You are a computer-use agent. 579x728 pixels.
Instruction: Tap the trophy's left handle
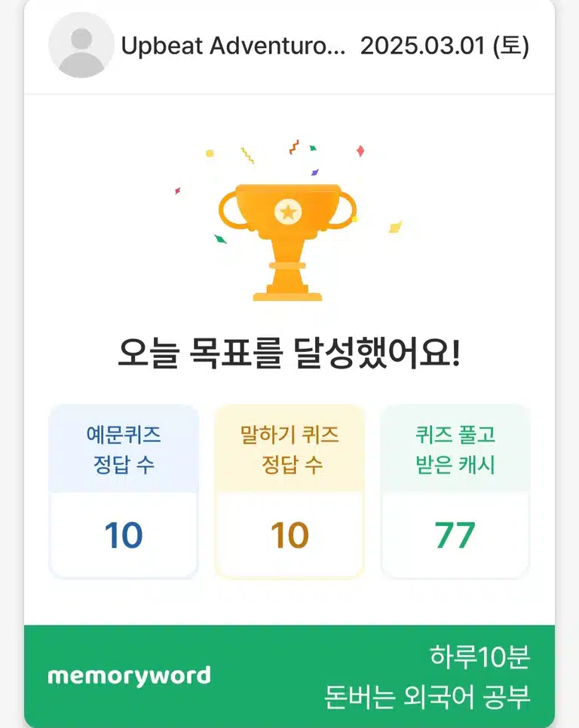pyautogui.click(x=231, y=210)
